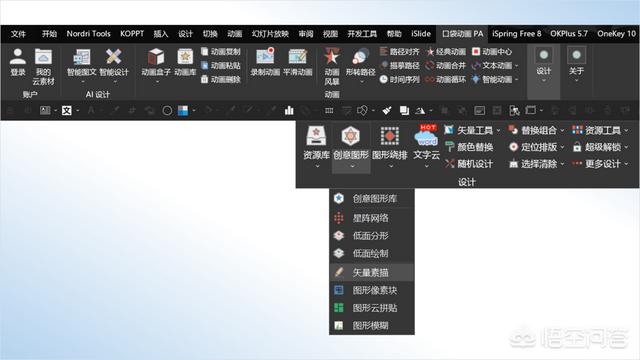Open 图形绕排 shape wrap tool

coord(390,147)
